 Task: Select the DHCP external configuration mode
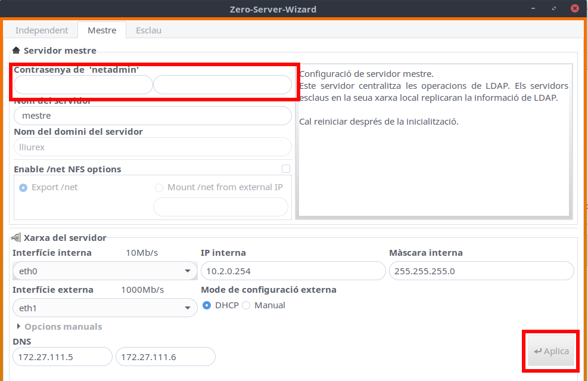coord(207,305)
